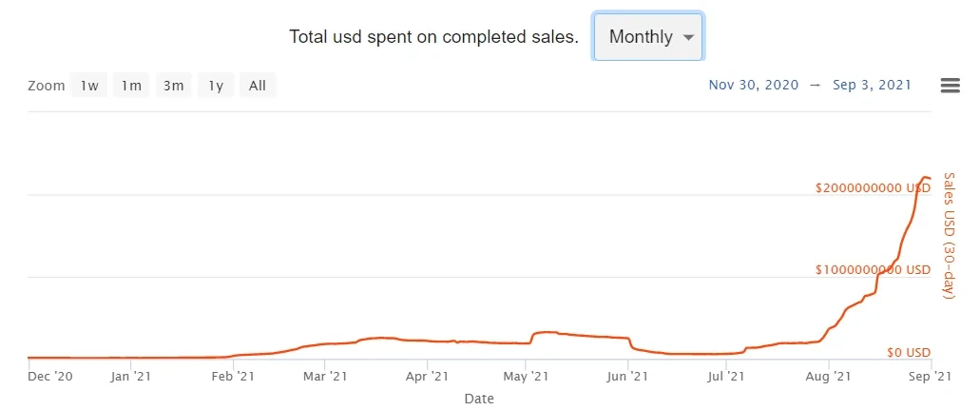This screenshot has height=410, width=980.
Task: Click the Sales USD (30-day) axis title
Action: point(948,237)
